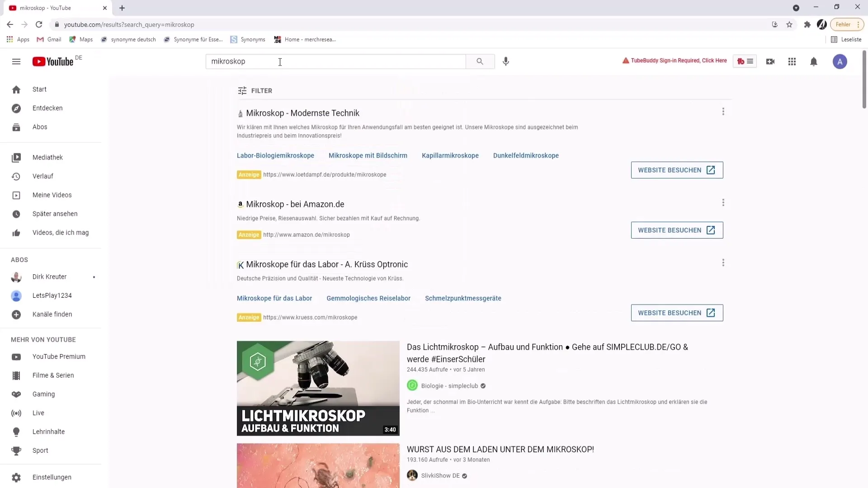The height and width of the screenshot is (488, 868).
Task: Click browser back arrow
Action: click(x=10, y=24)
